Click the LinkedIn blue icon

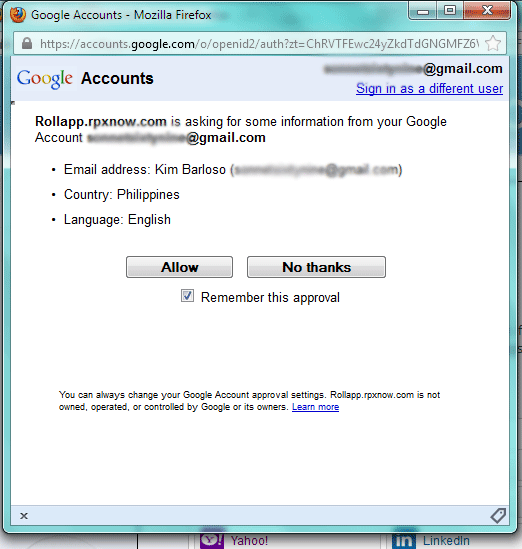coord(404,541)
